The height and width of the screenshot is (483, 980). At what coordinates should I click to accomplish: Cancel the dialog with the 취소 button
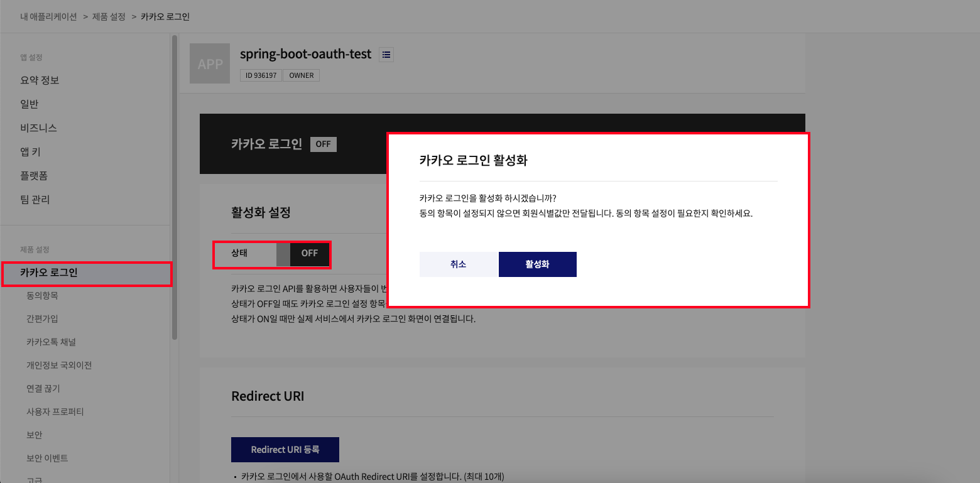tap(459, 264)
